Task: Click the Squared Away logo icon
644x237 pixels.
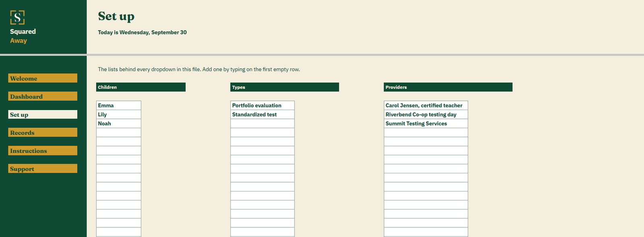Action: pyautogui.click(x=17, y=17)
